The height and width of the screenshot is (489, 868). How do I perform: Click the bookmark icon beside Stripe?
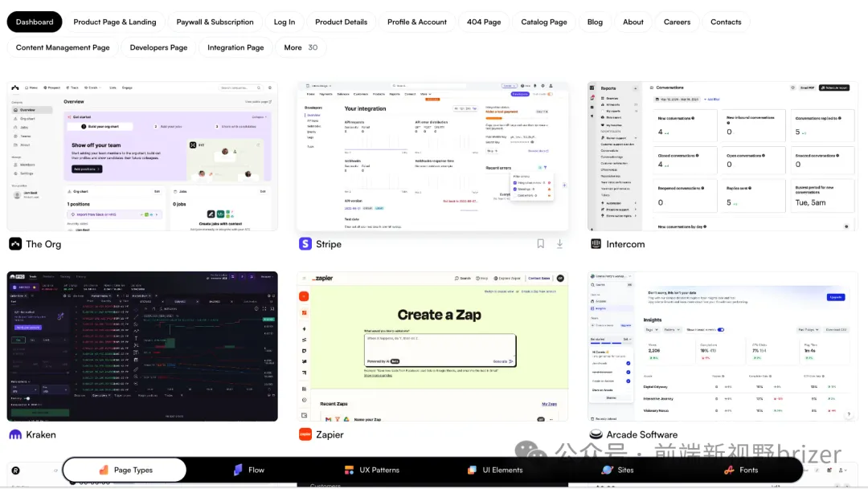tap(541, 243)
